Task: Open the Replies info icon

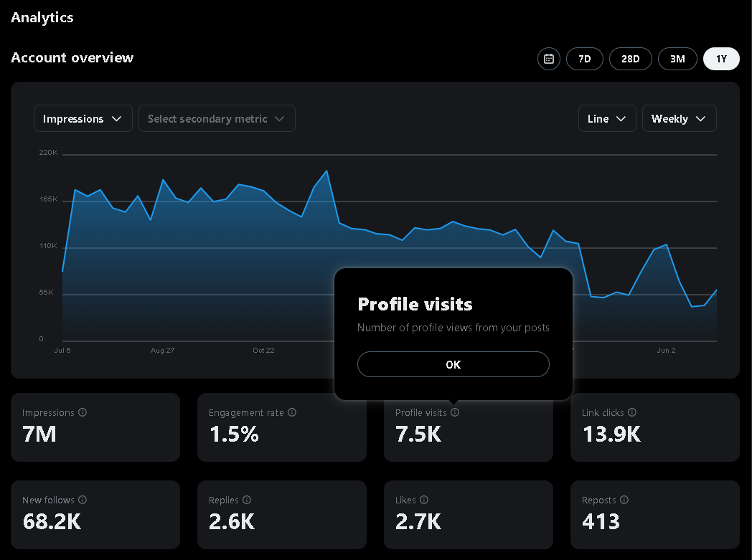Action: pos(248,500)
